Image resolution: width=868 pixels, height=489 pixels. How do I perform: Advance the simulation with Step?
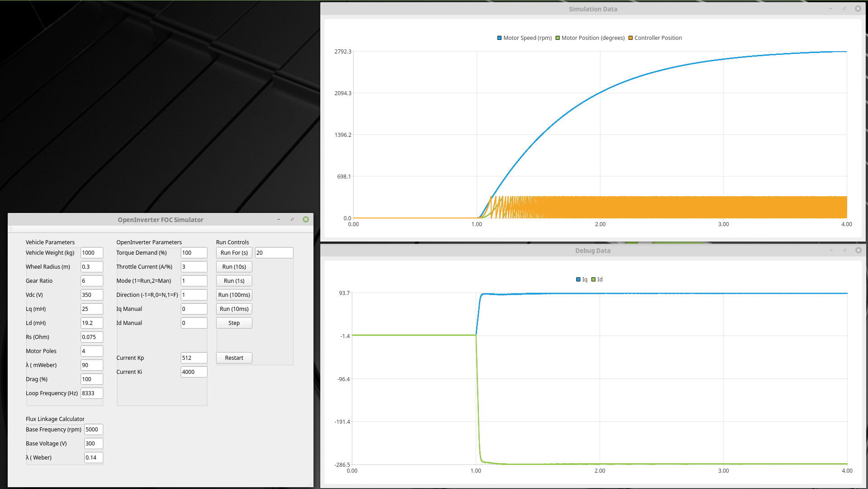pos(234,323)
